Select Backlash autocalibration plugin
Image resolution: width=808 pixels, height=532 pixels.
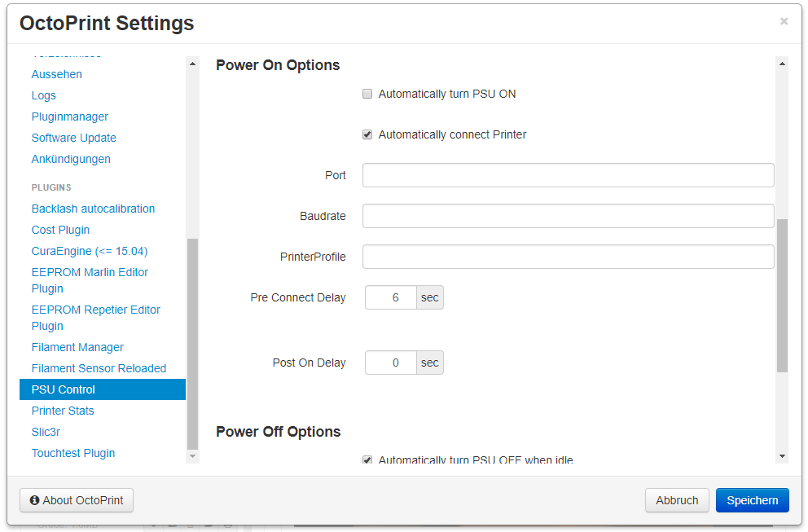pos(94,209)
